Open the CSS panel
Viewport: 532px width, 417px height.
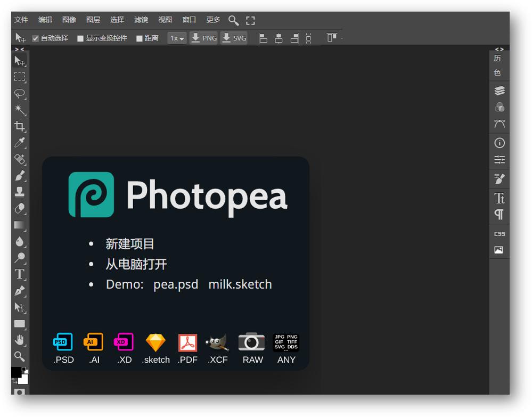tap(499, 234)
